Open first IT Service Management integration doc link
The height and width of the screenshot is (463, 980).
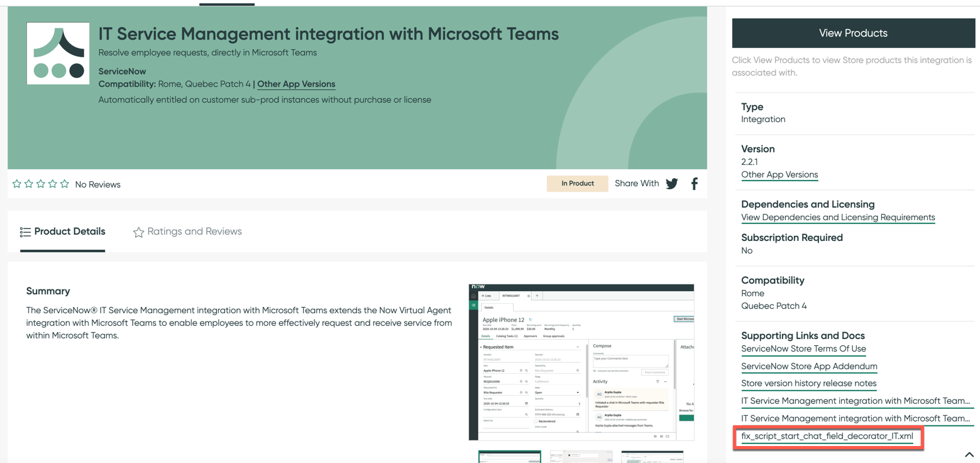coord(856,401)
